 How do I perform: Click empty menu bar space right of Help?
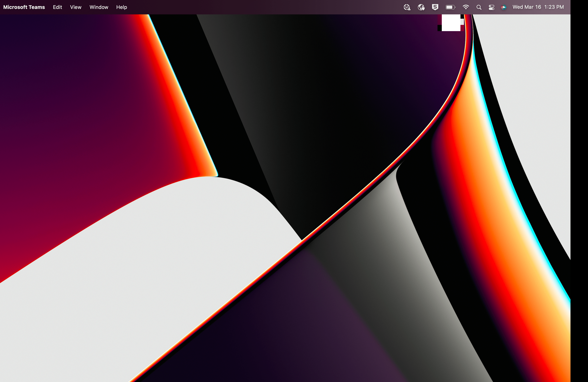point(247,7)
